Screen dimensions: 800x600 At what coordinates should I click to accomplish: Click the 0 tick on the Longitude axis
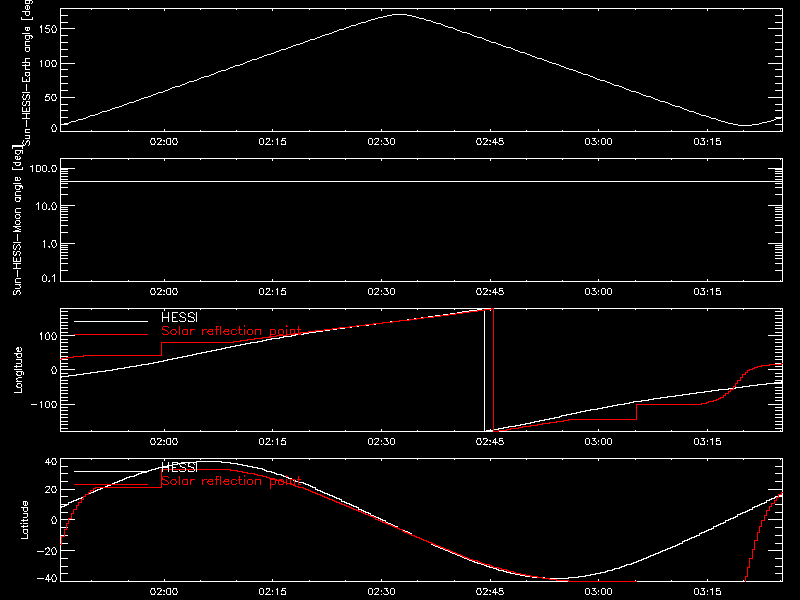coord(54,370)
